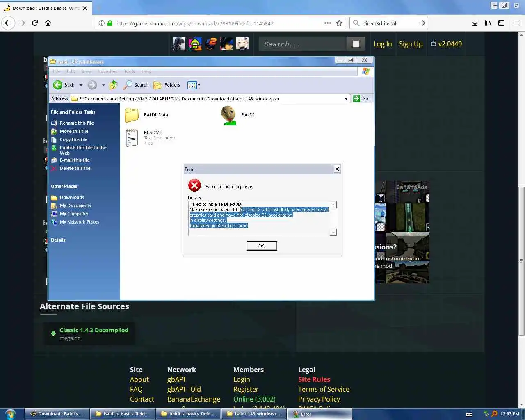525x420 pixels.
Task: Go back in Firefox browser
Action: (8, 23)
